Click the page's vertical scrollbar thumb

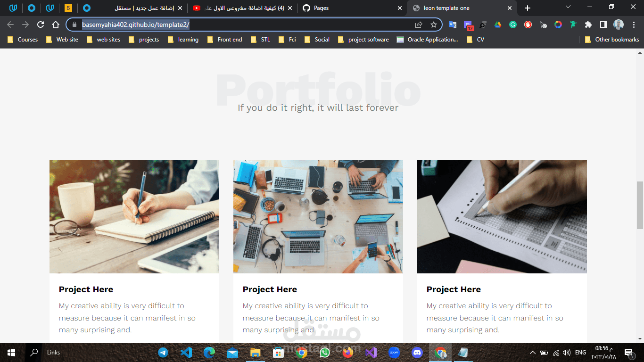[640, 205]
